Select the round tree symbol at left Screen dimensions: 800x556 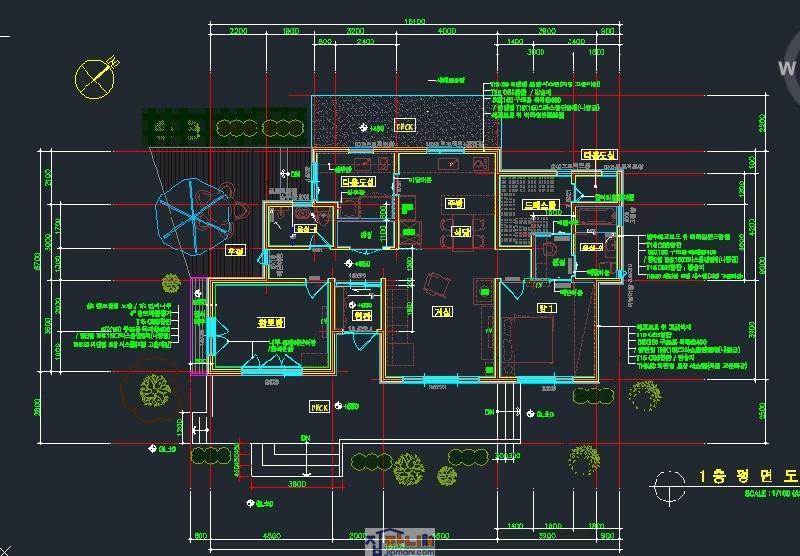[x=153, y=386]
